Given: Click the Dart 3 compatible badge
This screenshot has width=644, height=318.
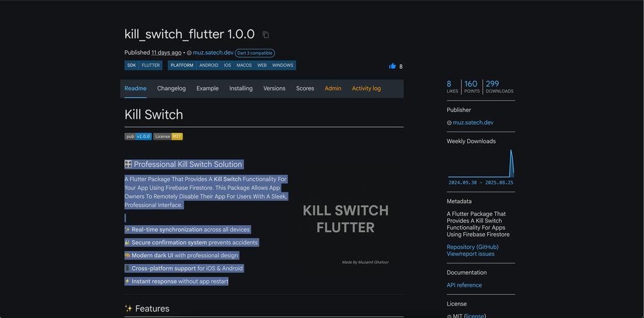Looking at the screenshot, I should coord(254,53).
